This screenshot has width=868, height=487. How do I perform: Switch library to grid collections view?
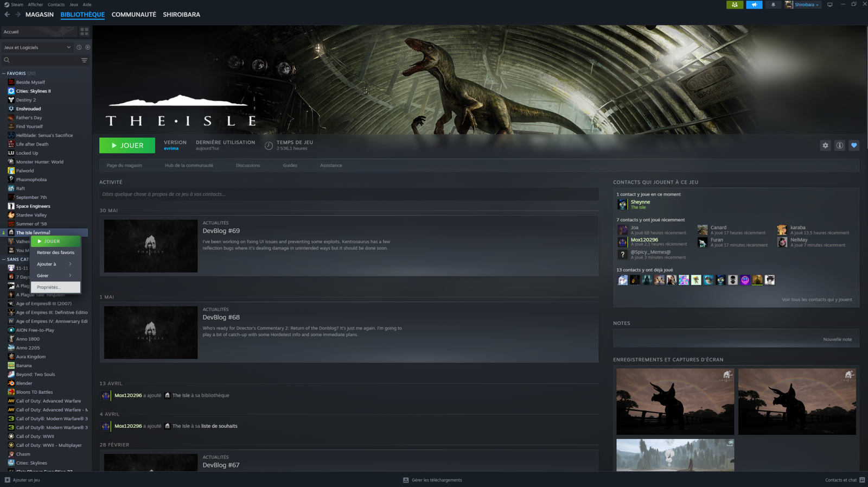84,31
